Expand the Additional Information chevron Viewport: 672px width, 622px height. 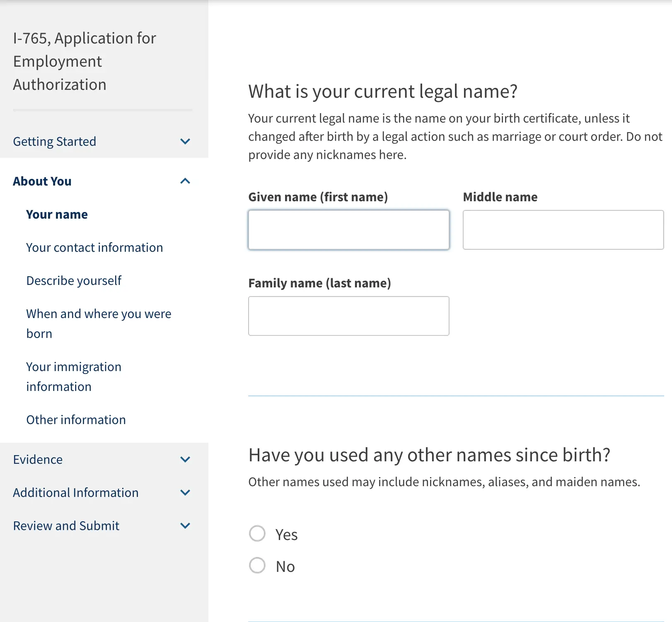pos(185,493)
